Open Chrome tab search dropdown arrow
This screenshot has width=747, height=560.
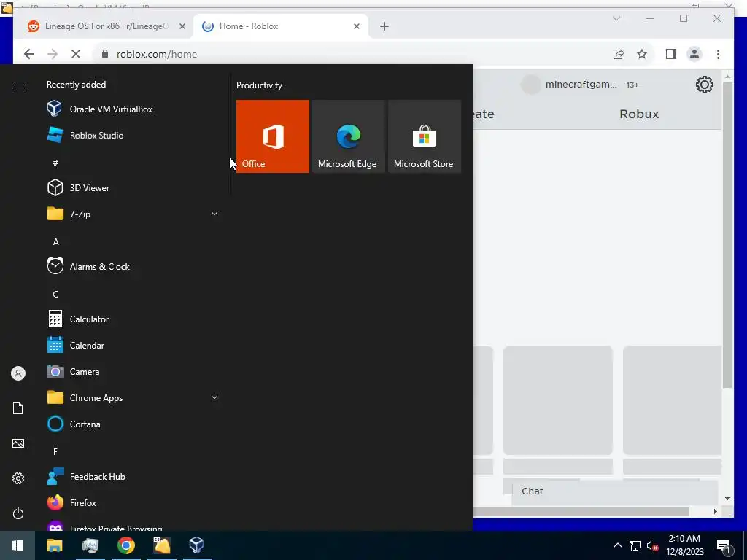point(616,18)
